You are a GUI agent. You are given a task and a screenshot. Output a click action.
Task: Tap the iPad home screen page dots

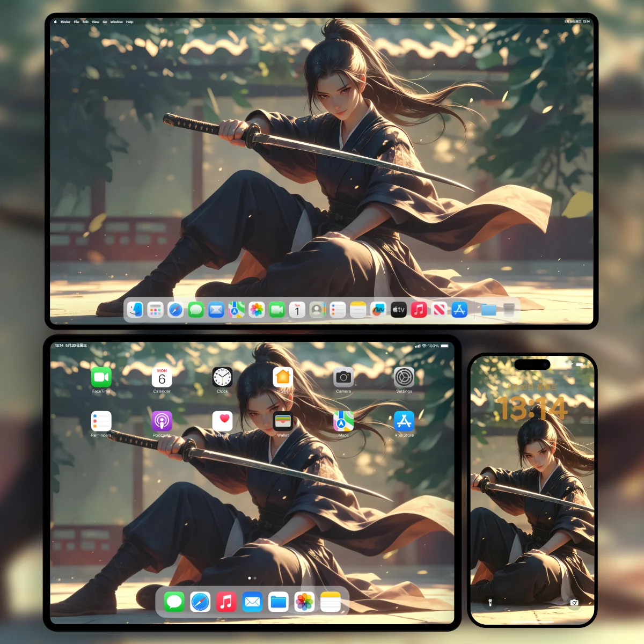252,578
